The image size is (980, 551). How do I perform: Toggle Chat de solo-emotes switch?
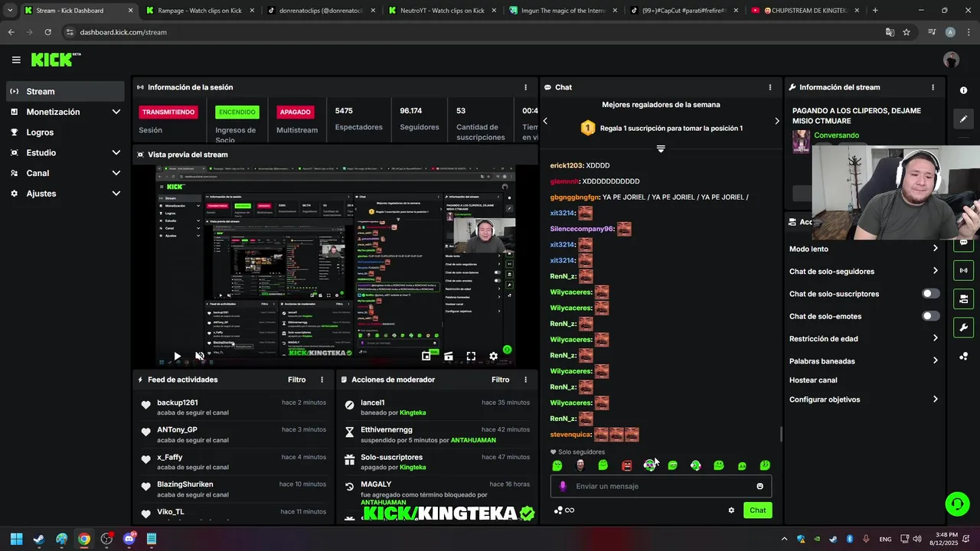coord(930,316)
